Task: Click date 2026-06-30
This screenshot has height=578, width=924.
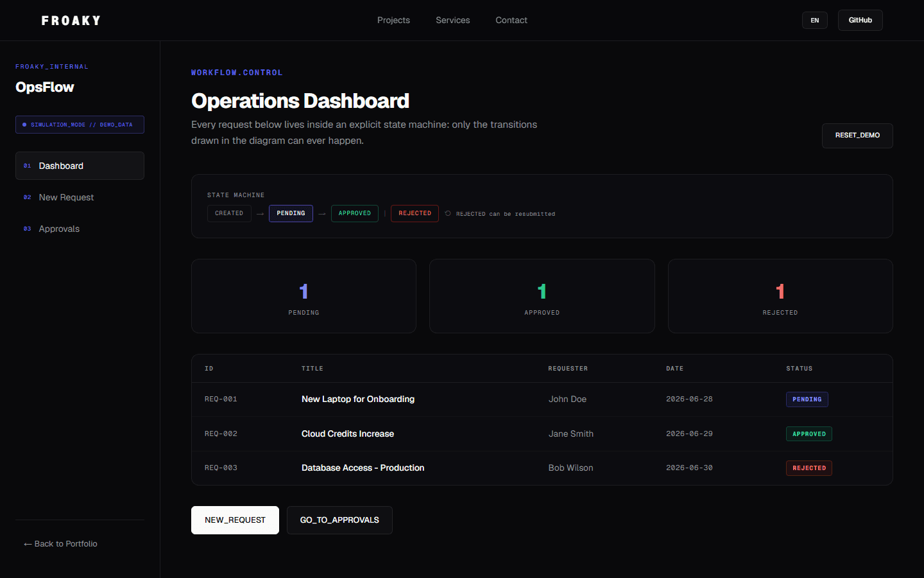Action: point(689,468)
